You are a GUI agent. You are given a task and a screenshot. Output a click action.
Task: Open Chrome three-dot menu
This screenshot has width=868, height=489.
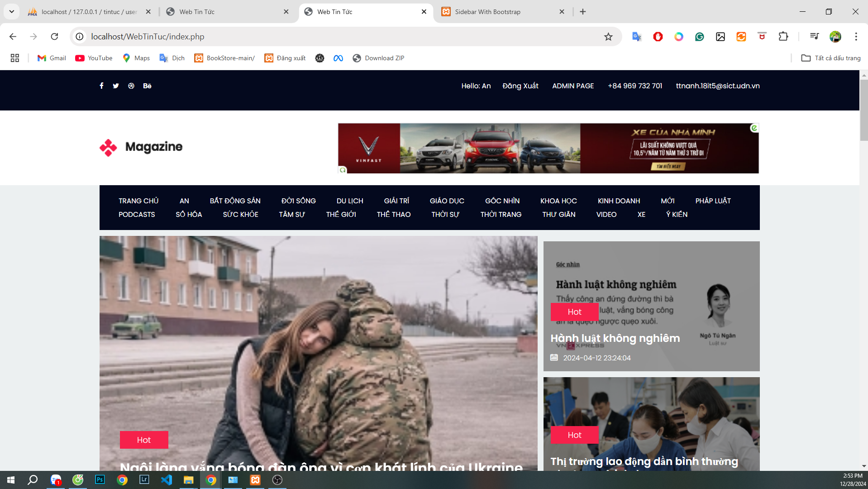pos(856,37)
